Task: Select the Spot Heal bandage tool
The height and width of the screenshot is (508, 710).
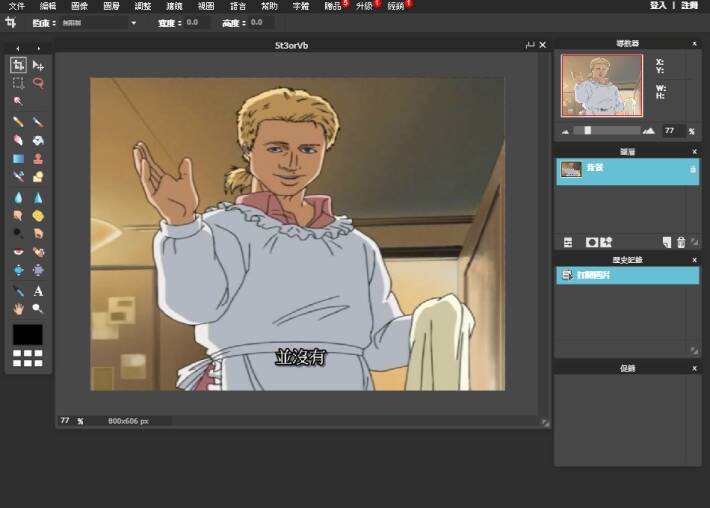Action: [38, 252]
